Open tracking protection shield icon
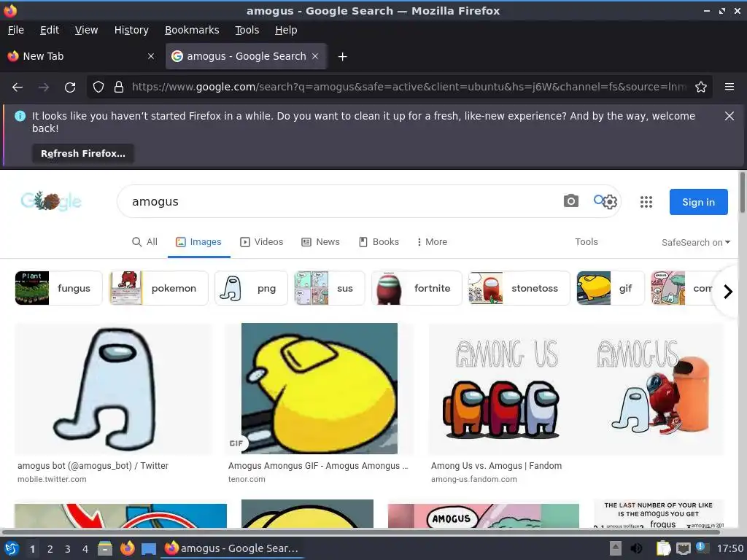The width and height of the screenshot is (747, 560). coord(98,87)
